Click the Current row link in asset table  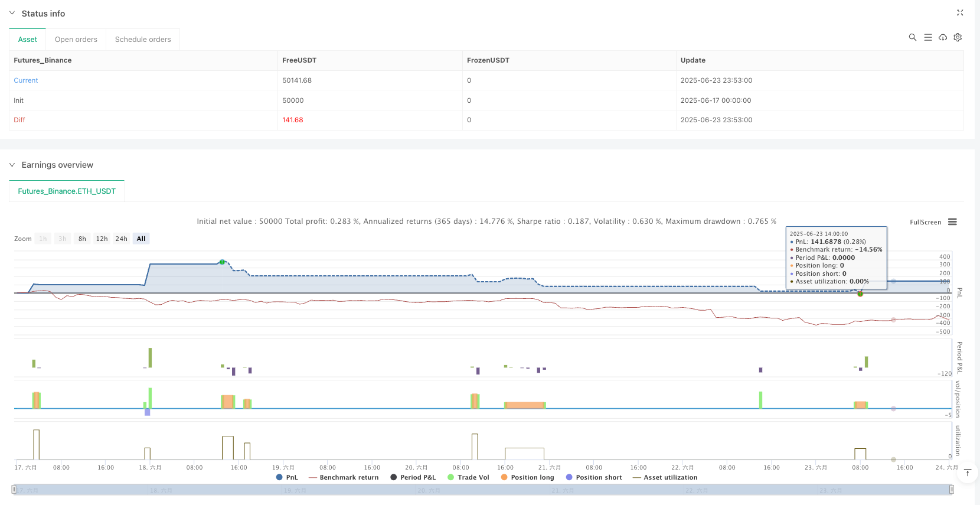pyautogui.click(x=26, y=80)
